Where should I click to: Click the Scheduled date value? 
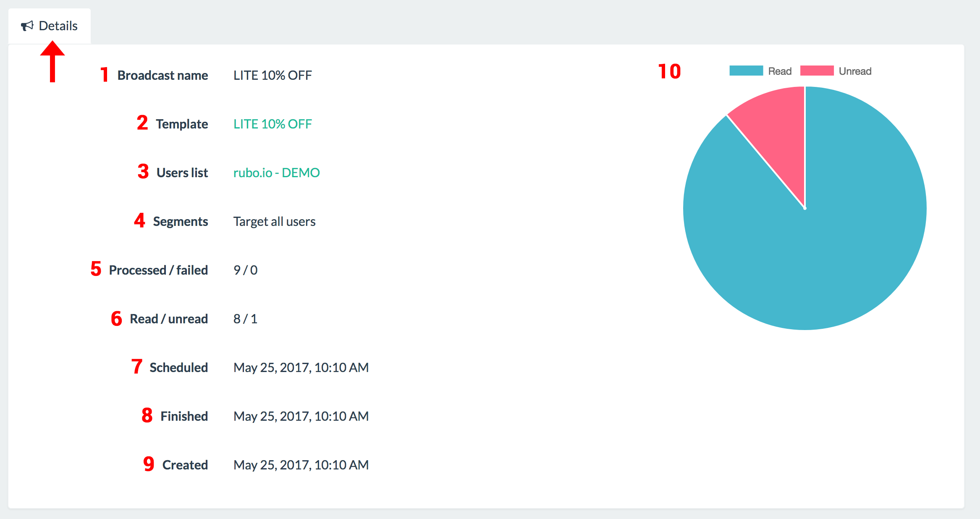(x=301, y=367)
